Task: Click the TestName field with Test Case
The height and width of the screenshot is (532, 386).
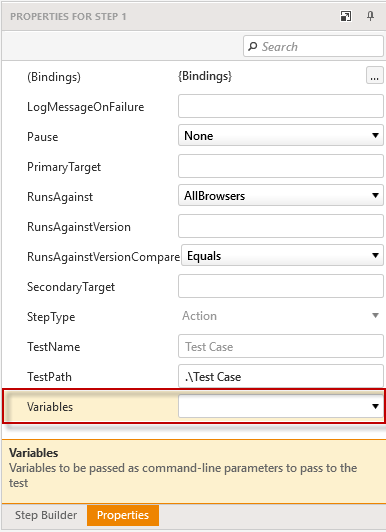Action: [x=281, y=346]
